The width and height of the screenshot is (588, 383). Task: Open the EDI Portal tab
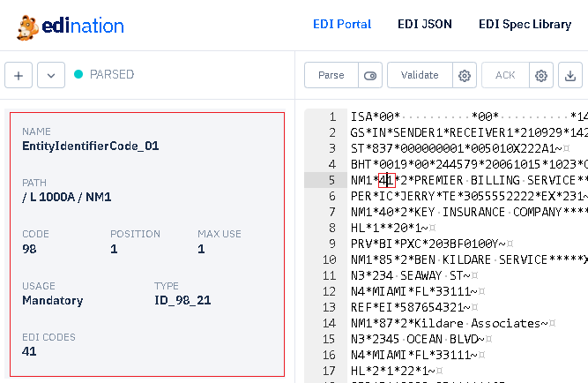point(342,24)
